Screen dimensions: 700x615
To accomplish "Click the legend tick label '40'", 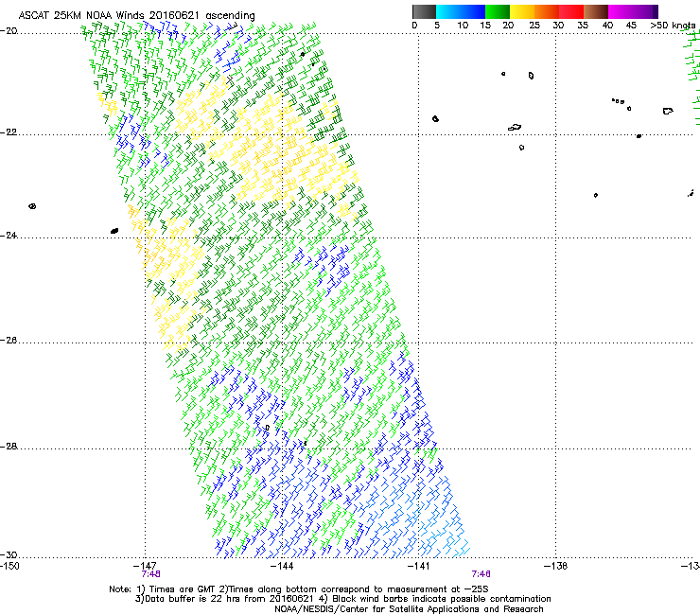I will (607, 25).
